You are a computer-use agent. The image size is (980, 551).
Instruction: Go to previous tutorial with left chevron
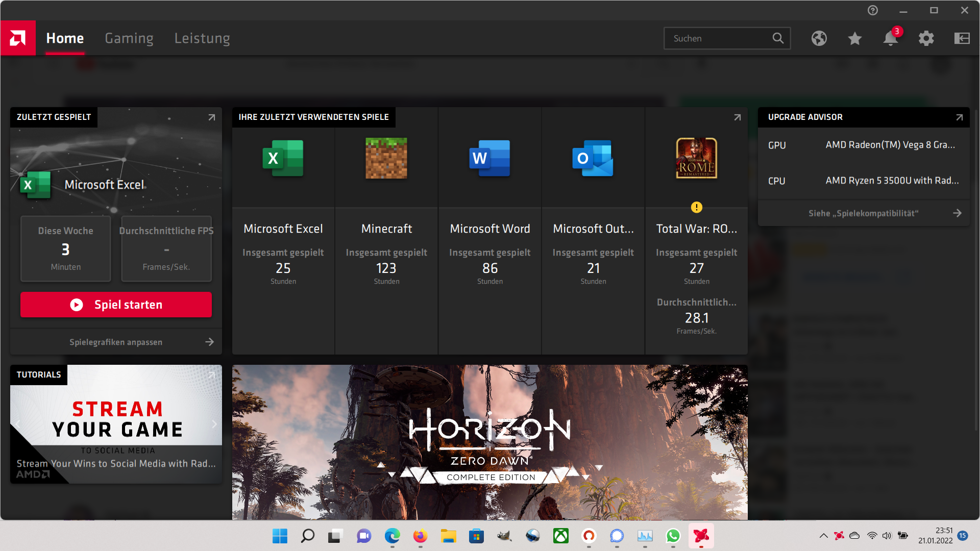click(x=18, y=424)
